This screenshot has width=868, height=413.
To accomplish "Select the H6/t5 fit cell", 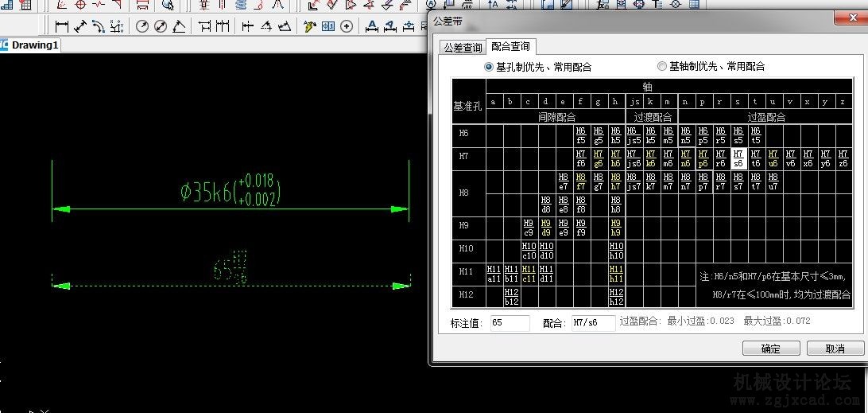I will point(756,135).
